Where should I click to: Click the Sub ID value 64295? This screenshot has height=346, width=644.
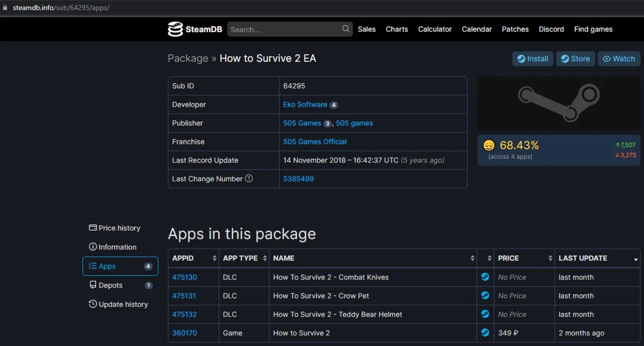pos(294,86)
